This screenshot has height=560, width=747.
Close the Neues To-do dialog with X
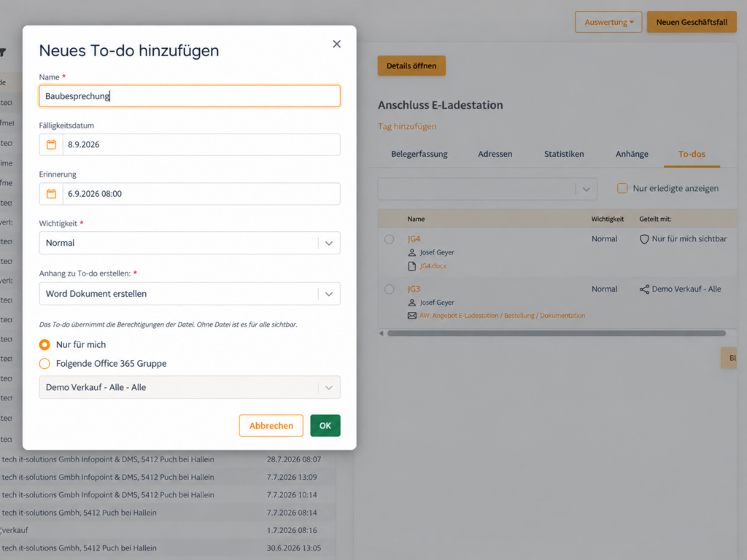(x=337, y=44)
